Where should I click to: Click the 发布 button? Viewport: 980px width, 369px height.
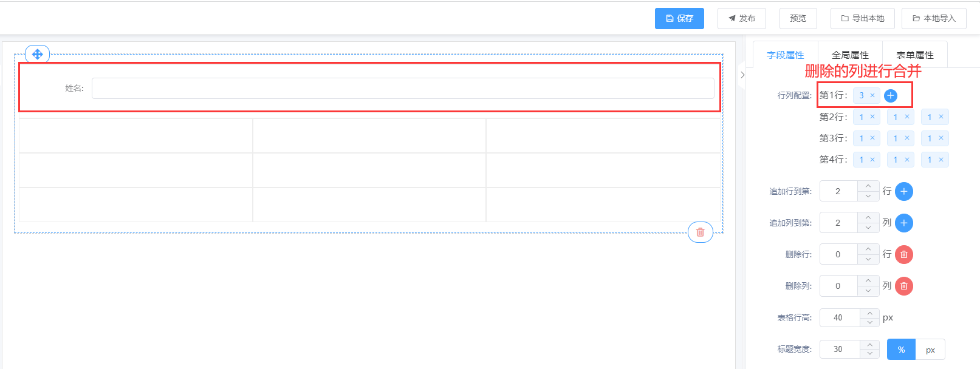741,18
